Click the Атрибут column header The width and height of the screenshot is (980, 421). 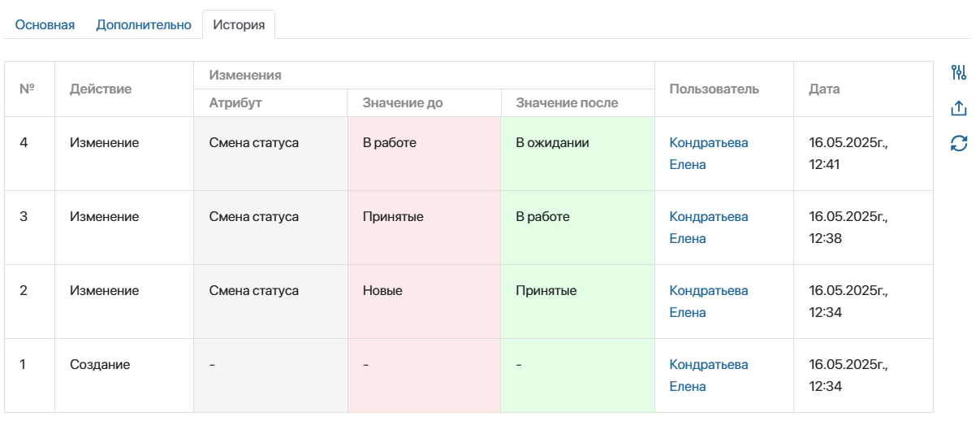coord(235,103)
